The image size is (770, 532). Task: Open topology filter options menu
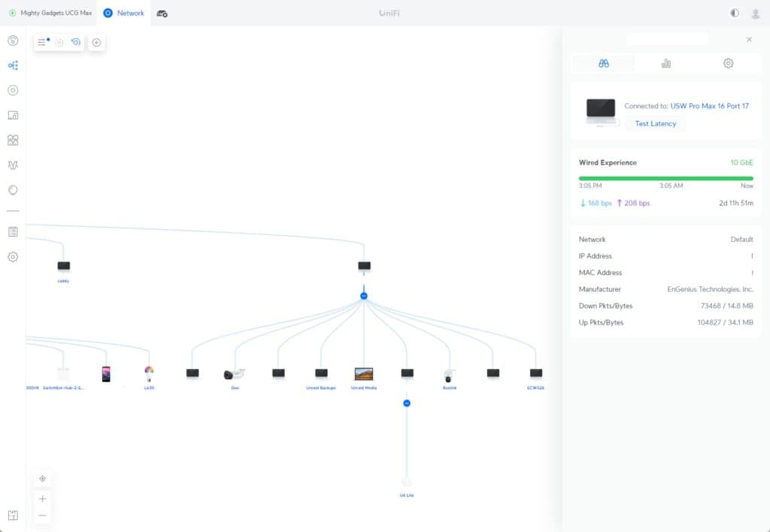[x=43, y=43]
